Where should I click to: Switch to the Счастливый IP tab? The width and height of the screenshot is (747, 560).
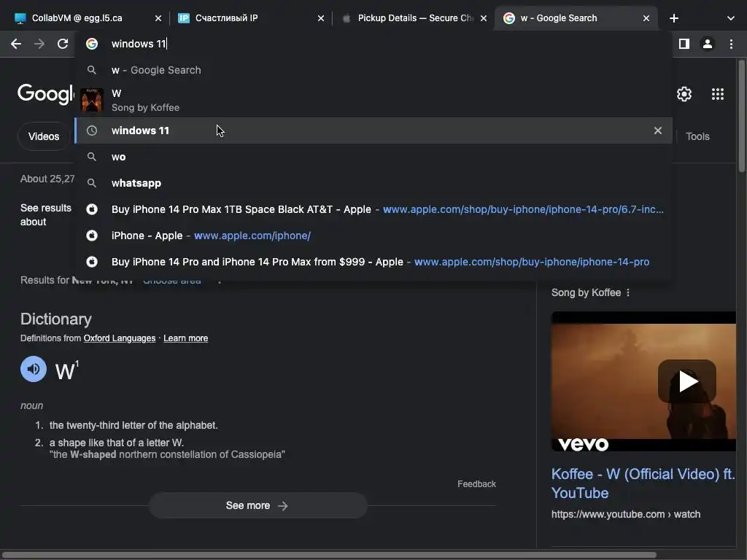pos(250,18)
